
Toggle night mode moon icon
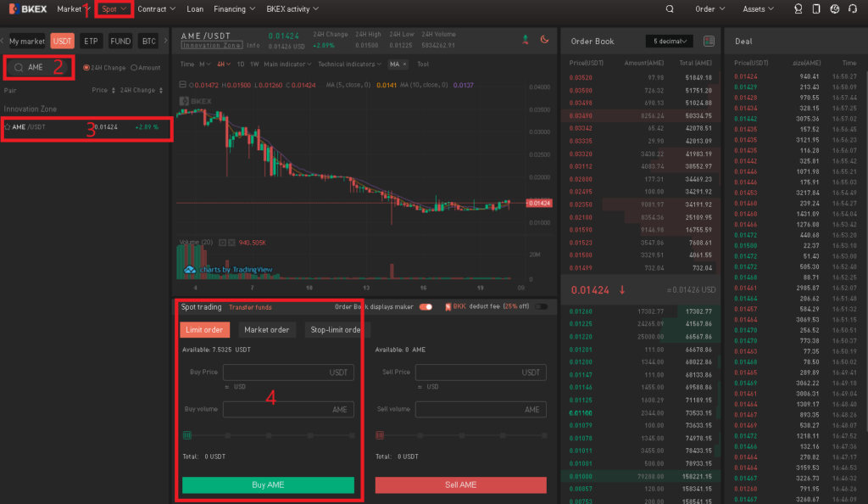click(544, 39)
